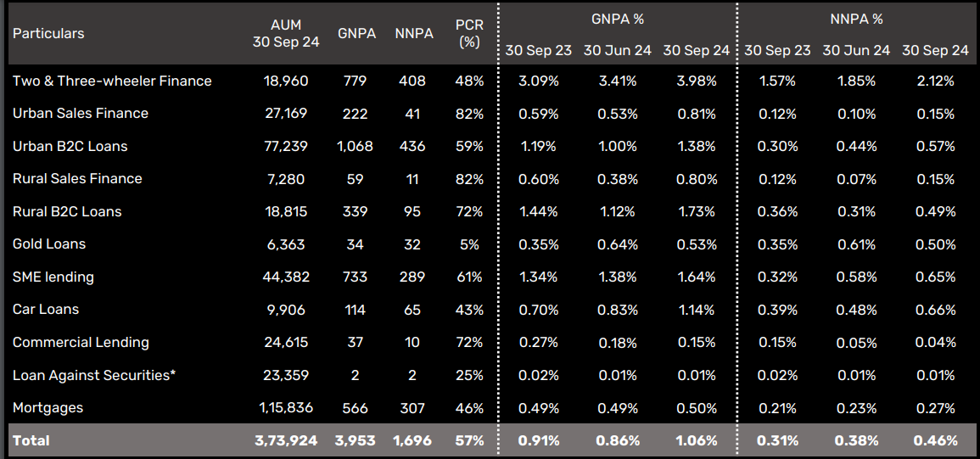Click the total GNPA value 3,953
This screenshot has width=980, height=459.
point(356,440)
